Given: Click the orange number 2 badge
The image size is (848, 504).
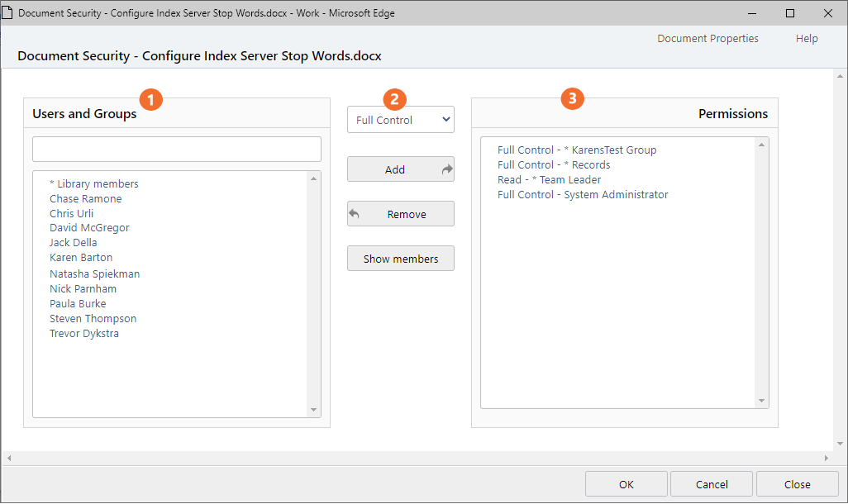Looking at the screenshot, I should point(394,99).
